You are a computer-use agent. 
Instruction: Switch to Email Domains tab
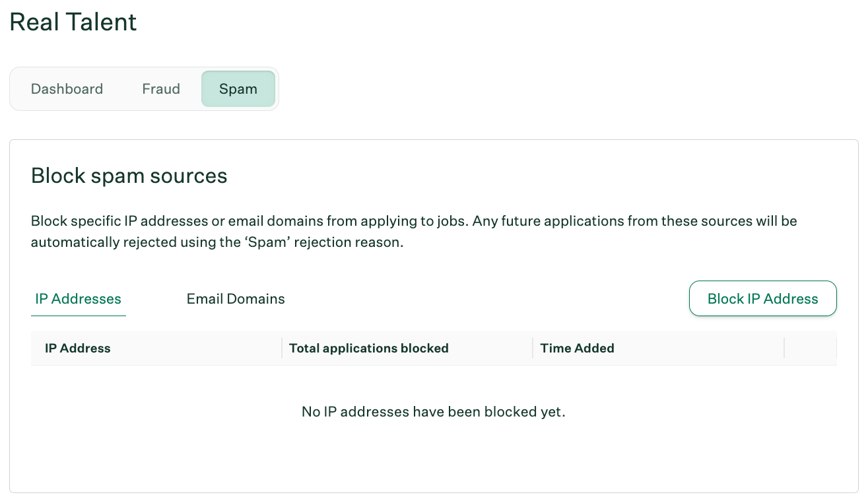coord(236,298)
